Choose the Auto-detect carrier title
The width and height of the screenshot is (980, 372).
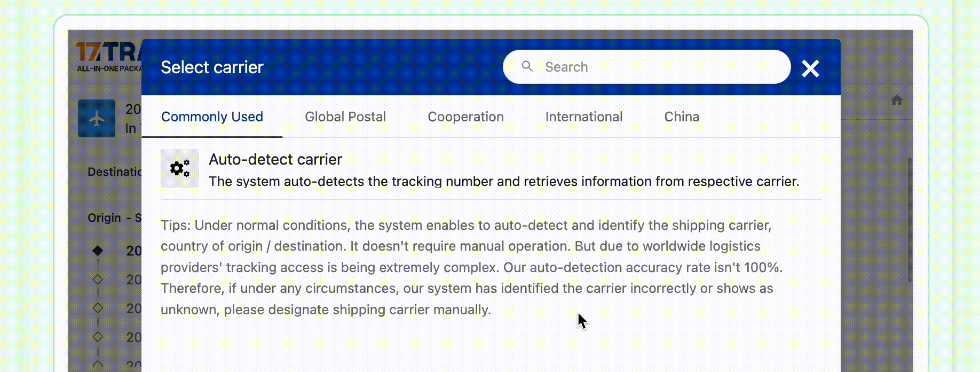(x=275, y=159)
